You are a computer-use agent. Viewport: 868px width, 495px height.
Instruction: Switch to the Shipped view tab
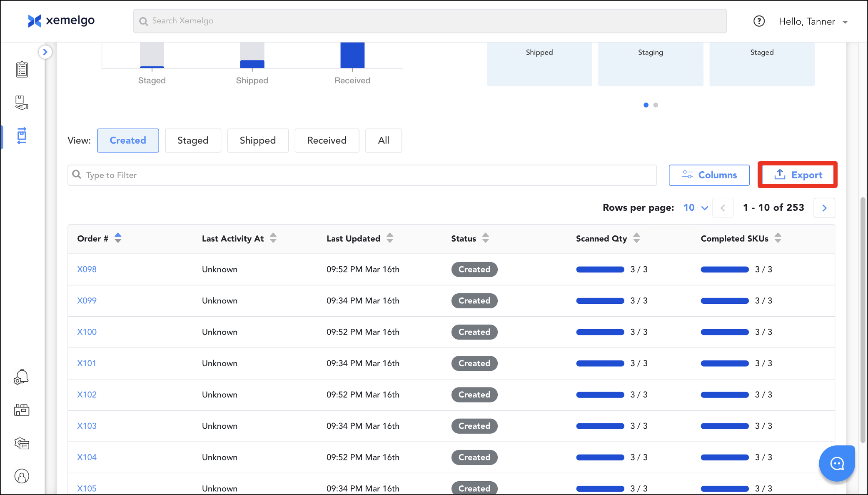click(x=257, y=140)
